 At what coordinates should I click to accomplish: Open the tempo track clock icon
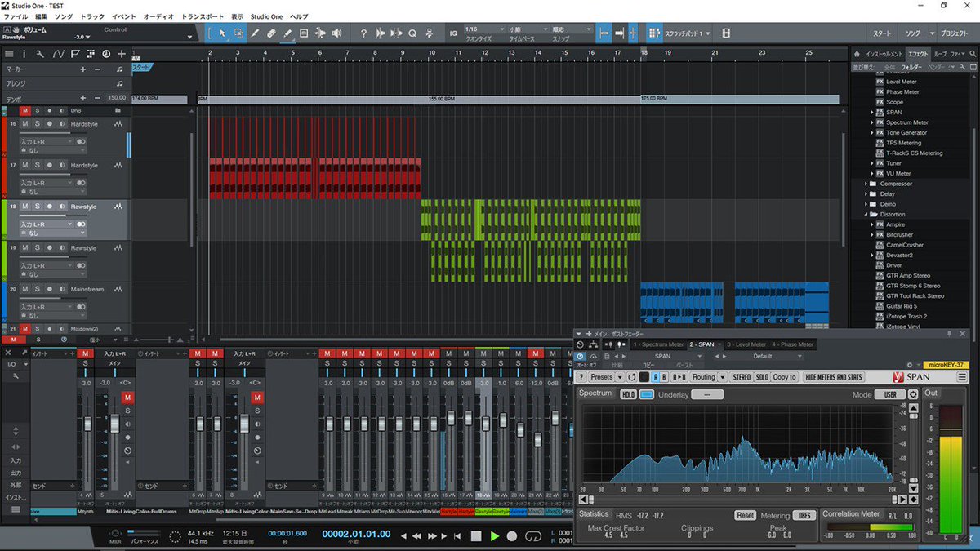pyautogui.click(x=105, y=54)
